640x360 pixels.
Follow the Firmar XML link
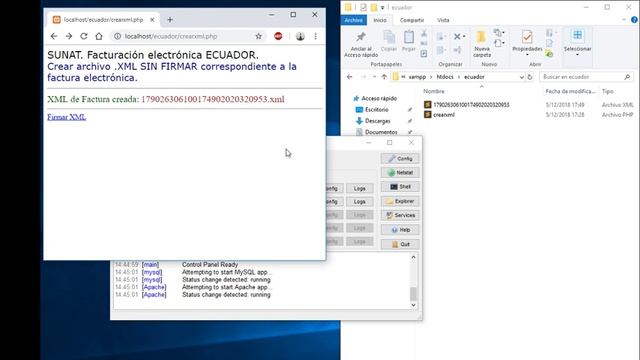coord(67,117)
